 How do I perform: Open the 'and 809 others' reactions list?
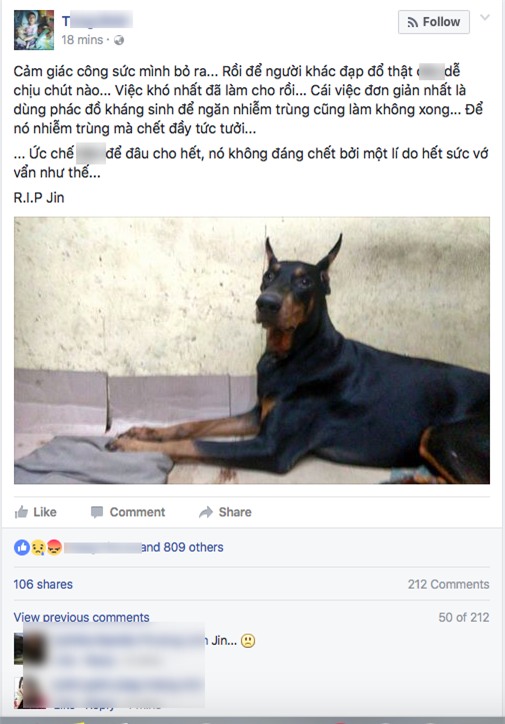click(182, 547)
